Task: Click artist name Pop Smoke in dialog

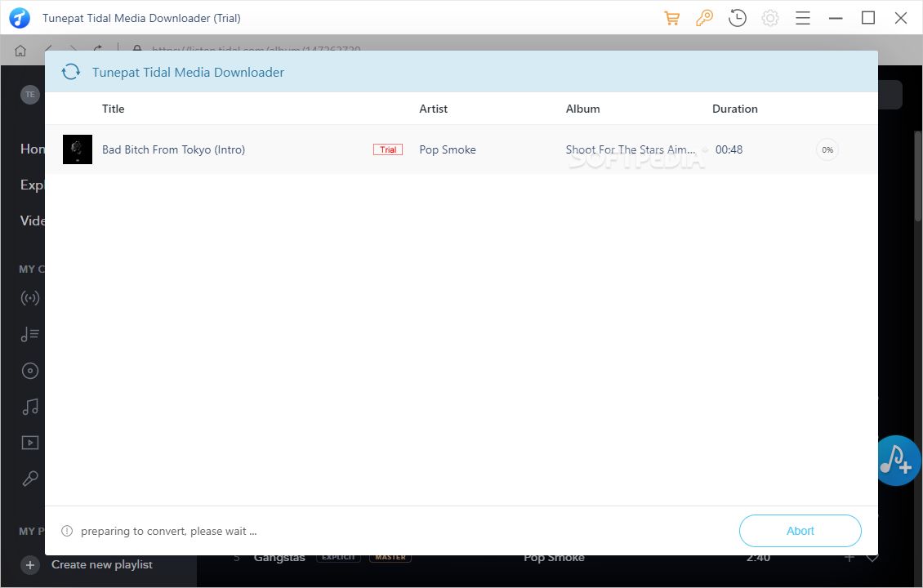Action: pyautogui.click(x=448, y=149)
